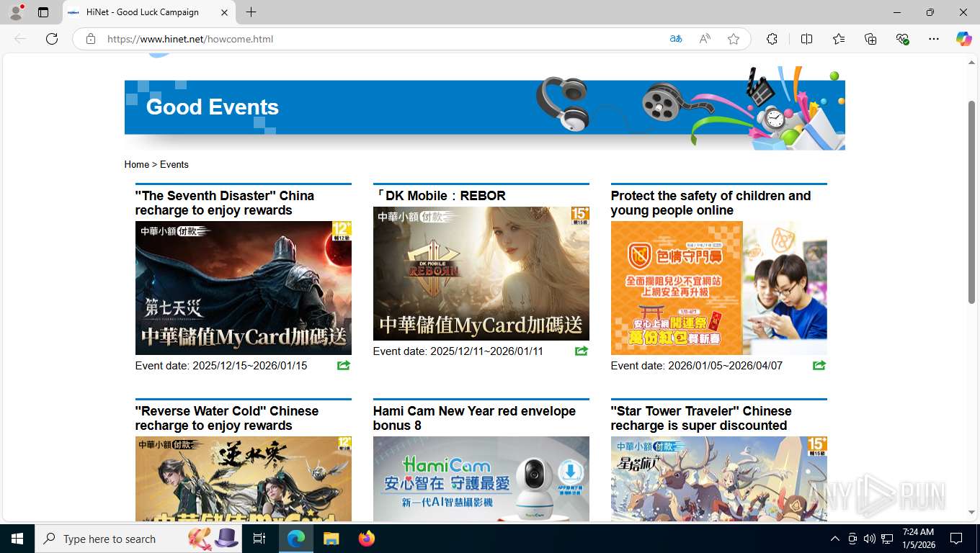Screen dimensions: 980x553
Task: Click the Events breadcrumb text
Action: click(174, 164)
